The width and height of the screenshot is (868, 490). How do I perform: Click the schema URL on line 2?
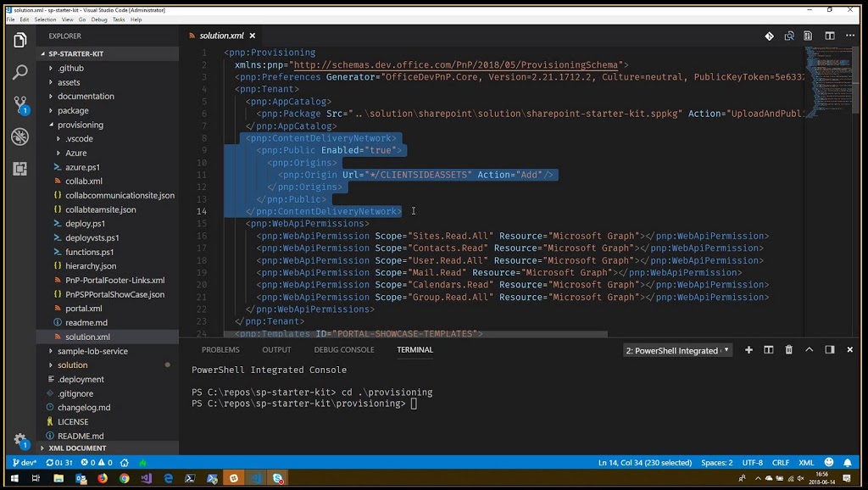click(455, 65)
